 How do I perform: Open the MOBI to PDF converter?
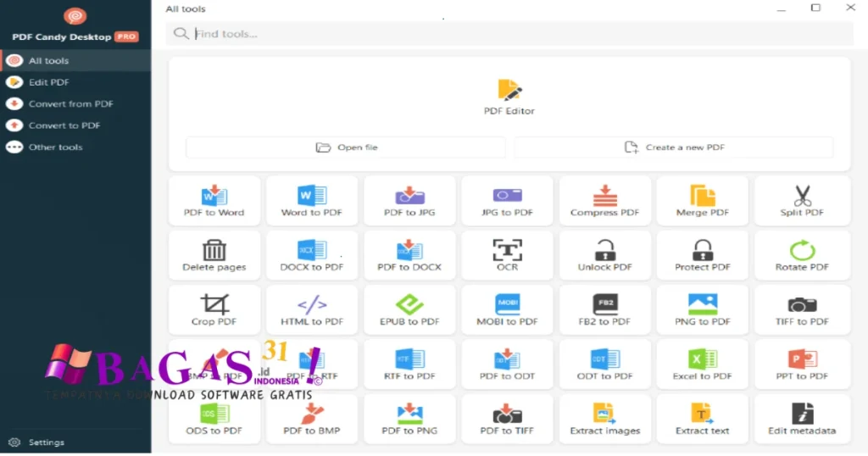[507, 310]
